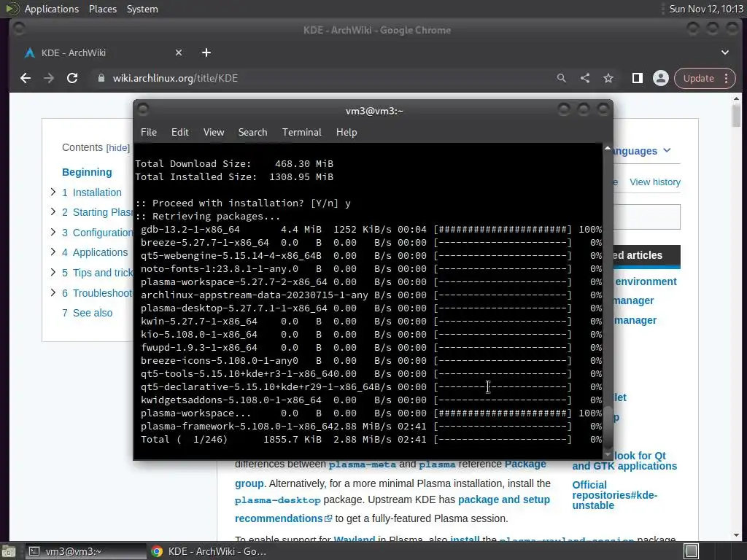
Task: Share this page using the share icon
Action: [585, 78]
